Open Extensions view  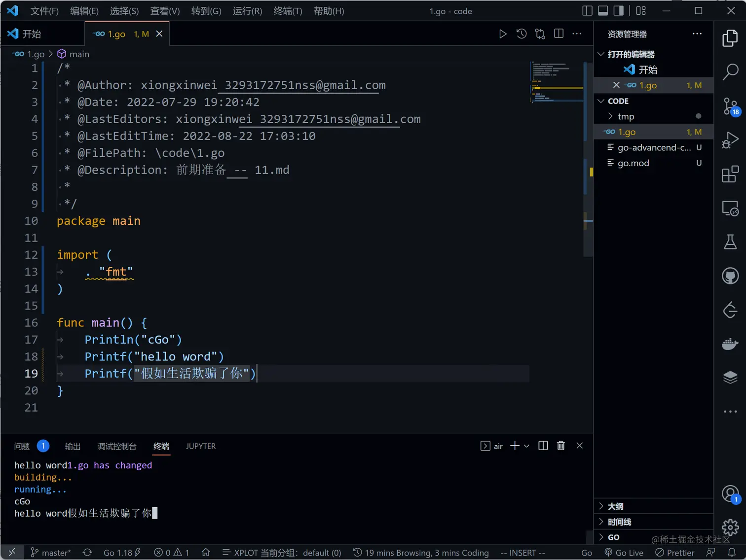[730, 174]
